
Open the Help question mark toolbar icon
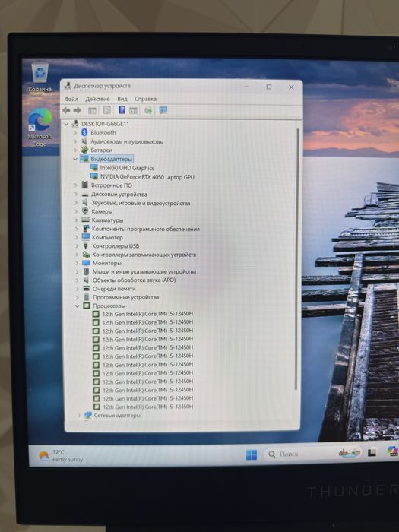pos(122,110)
